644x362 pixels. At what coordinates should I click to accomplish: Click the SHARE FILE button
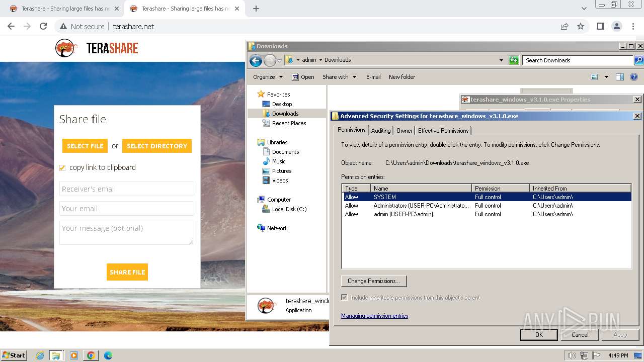127,272
